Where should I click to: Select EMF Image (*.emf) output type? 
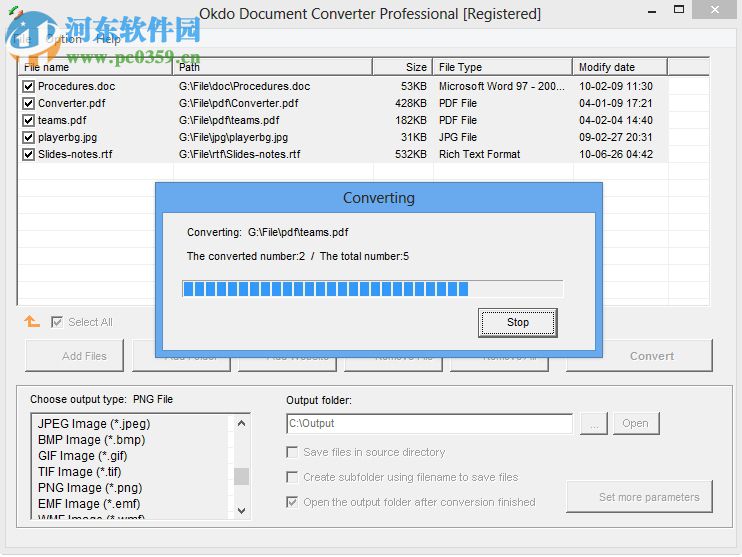click(89, 504)
